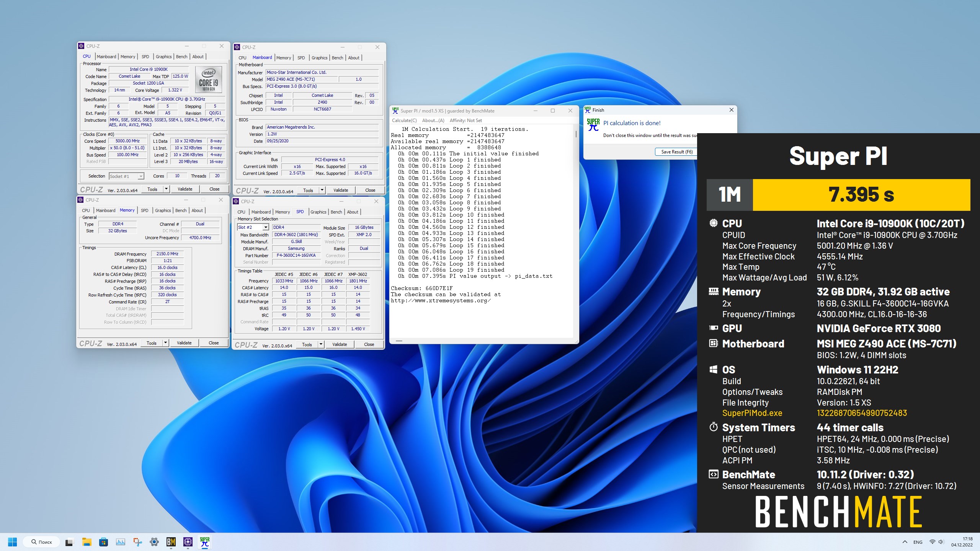Open Settings gear icon in the taskbar

[x=154, y=542]
